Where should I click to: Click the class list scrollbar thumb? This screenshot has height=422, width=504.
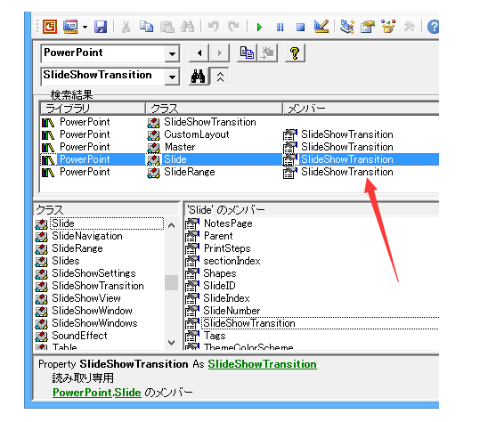[172, 283]
